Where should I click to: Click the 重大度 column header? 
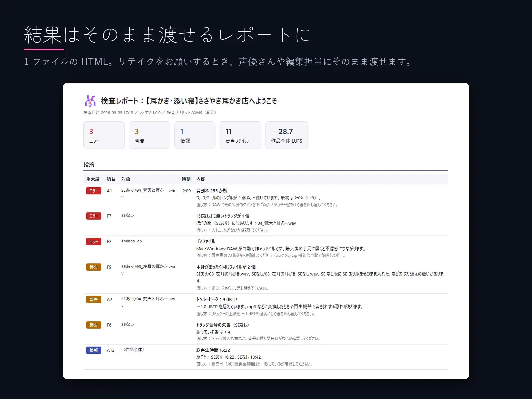(93, 179)
